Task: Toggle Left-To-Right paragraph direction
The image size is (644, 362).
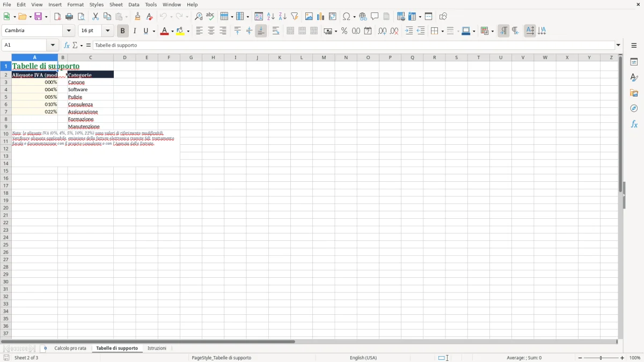Action: 503,31
